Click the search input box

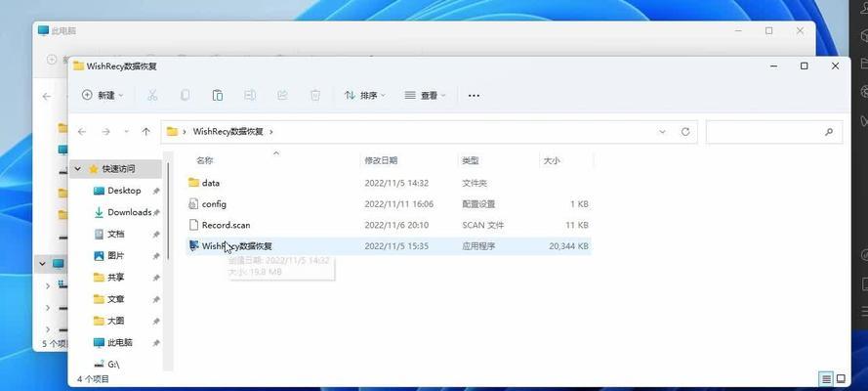pyautogui.click(x=774, y=132)
